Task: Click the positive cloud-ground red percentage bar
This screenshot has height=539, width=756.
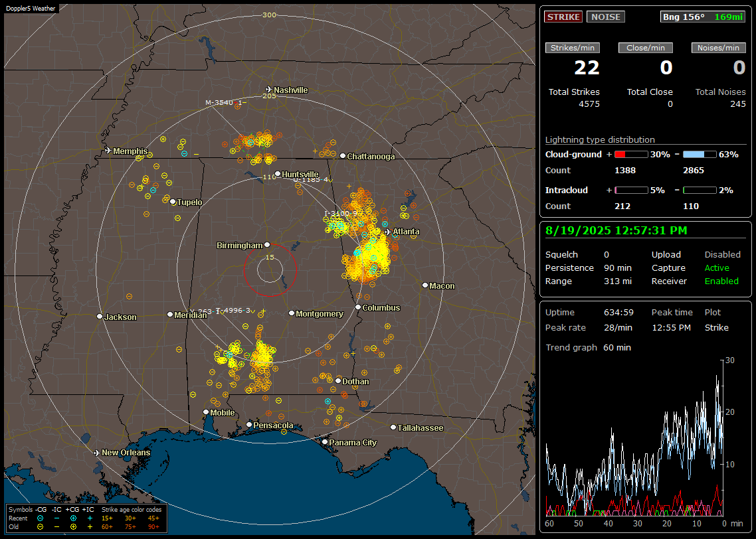Action: coord(631,155)
